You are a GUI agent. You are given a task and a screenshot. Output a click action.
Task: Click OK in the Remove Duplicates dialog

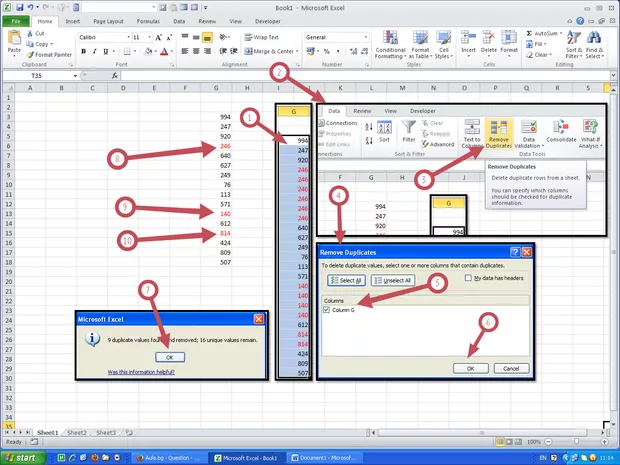470,368
